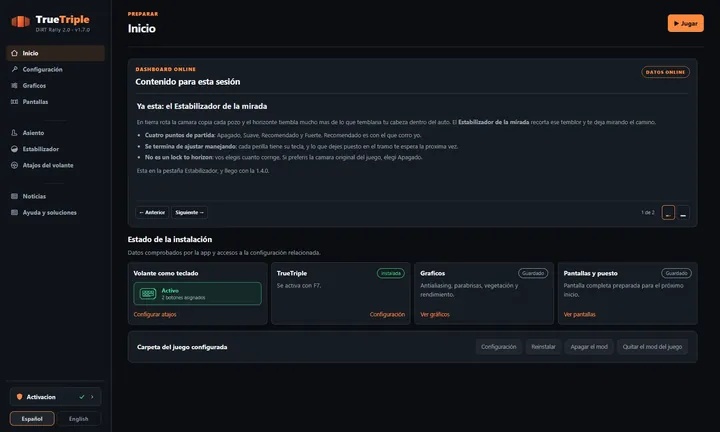The width and height of the screenshot is (720, 432).
Task: Open the Noticias page
Action: point(55,196)
